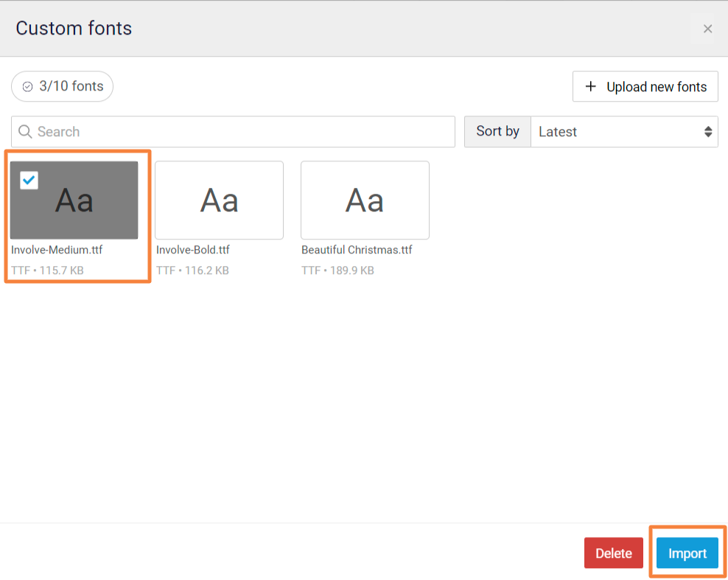This screenshot has width=728, height=580.
Task: Click the Beautiful Christmas.ttf file name
Action: 357,250
